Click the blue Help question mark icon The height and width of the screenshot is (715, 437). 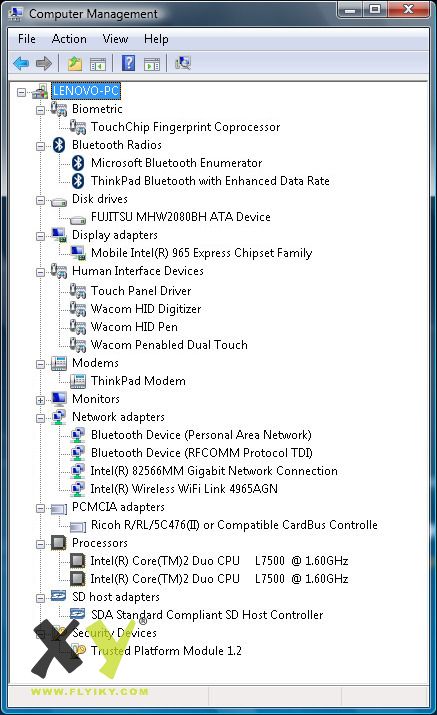click(x=129, y=63)
